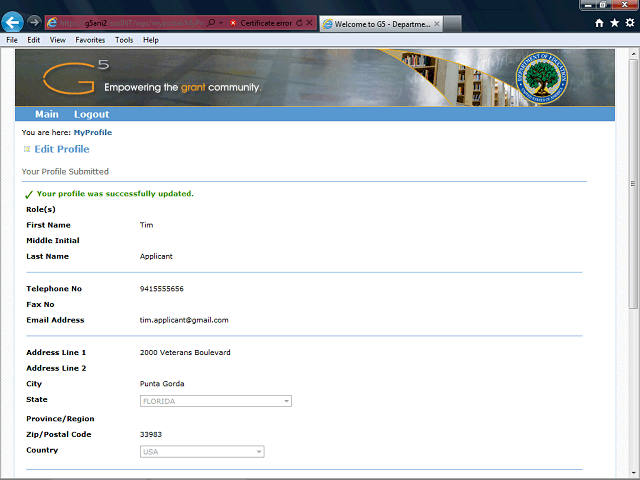This screenshot has width=640, height=480.
Task: Expand the Country dropdown showing USA
Action: (x=202, y=451)
